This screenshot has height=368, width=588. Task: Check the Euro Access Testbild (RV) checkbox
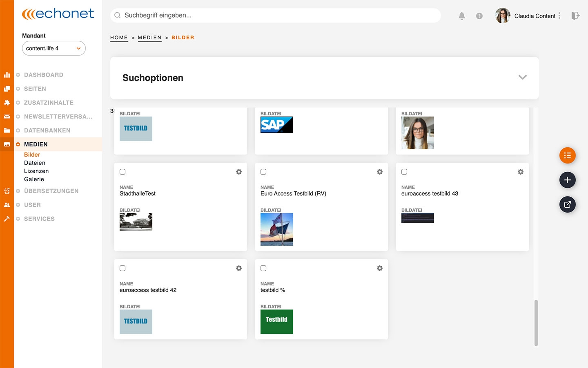coord(263,172)
